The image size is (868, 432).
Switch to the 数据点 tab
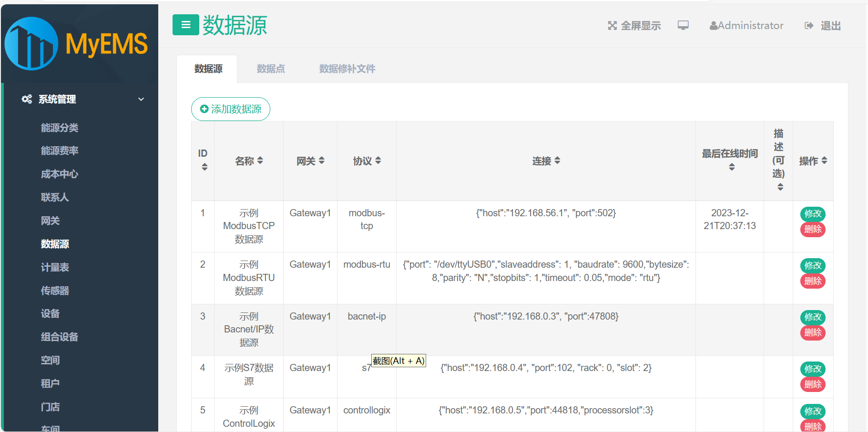(x=270, y=69)
